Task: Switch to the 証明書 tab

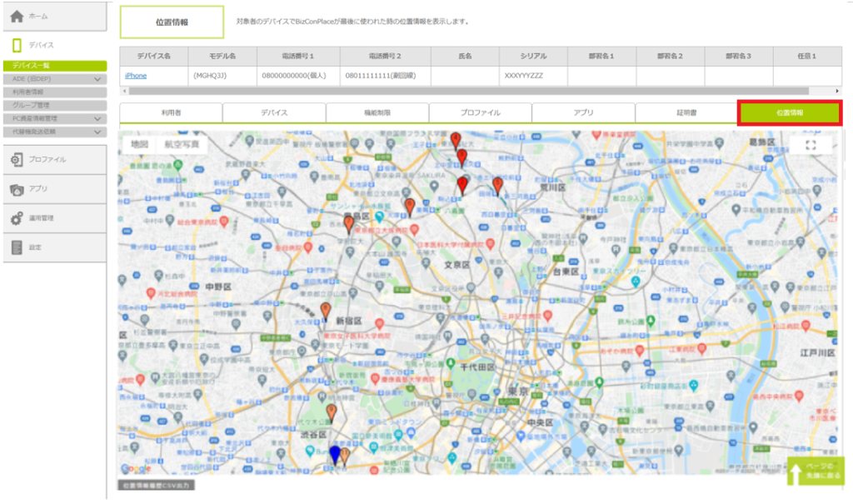Action: pyautogui.click(x=686, y=112)
